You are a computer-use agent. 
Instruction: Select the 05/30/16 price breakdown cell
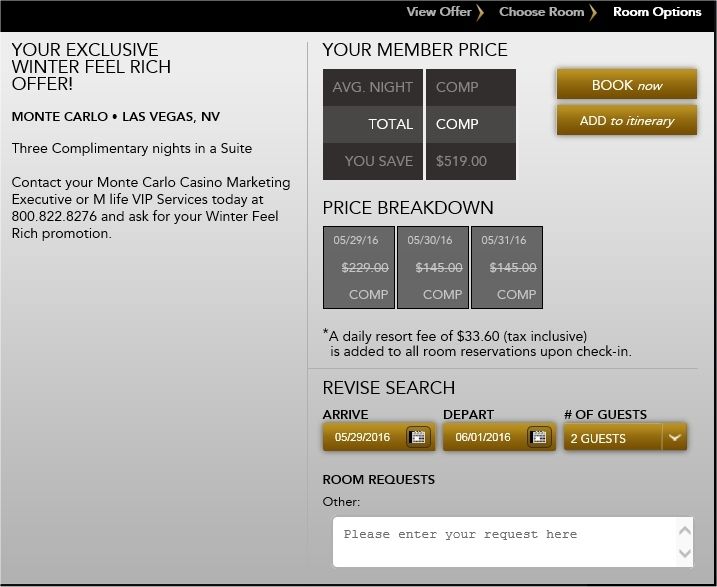(x=433, y=267)
